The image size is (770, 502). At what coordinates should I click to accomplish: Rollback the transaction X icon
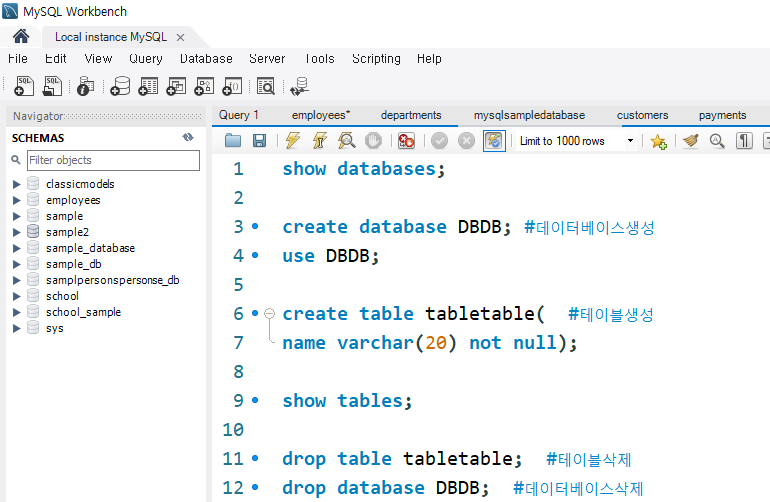[x=466, y=141]
